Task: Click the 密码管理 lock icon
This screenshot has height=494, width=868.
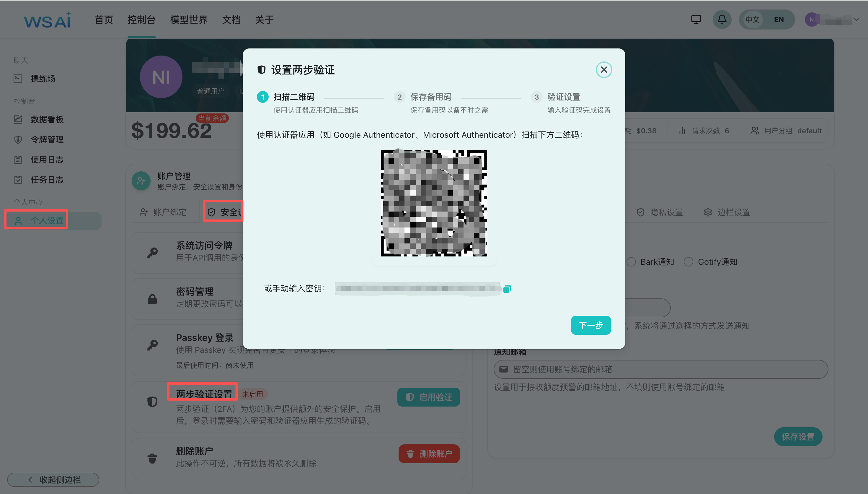Action: click(152, 299)
